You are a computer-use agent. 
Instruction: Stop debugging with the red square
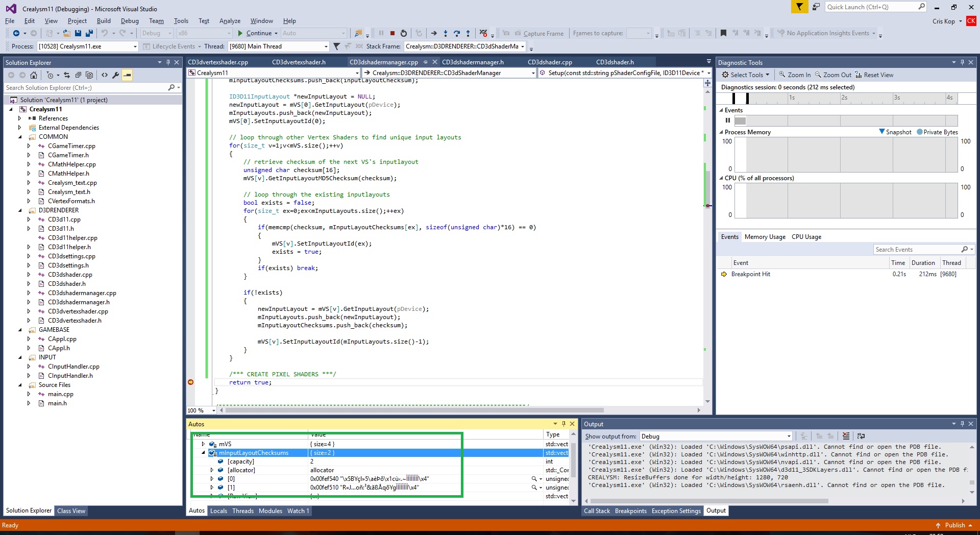(x=392, y=33)
